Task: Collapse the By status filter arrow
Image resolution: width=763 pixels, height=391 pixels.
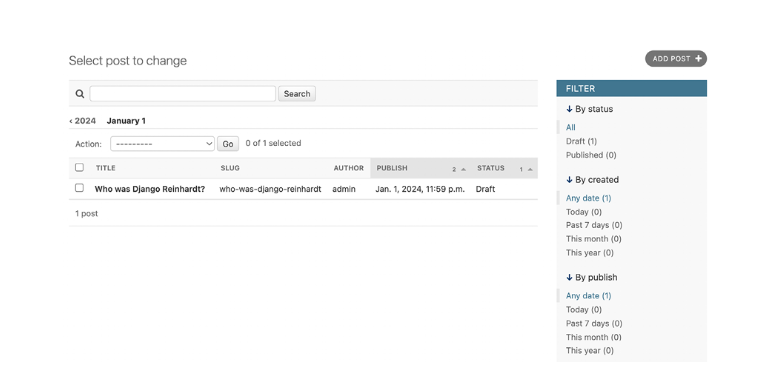Action: coord(569,109)
